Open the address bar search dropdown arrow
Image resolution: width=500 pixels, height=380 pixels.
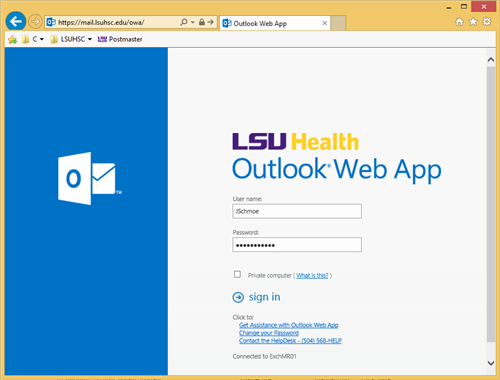coord(193,22)
